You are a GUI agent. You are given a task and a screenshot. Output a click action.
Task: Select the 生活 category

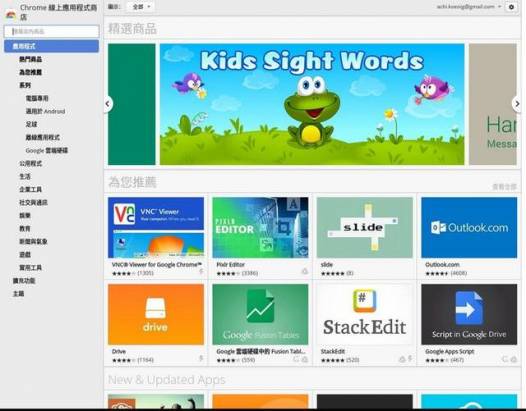[x=25, y=176]
